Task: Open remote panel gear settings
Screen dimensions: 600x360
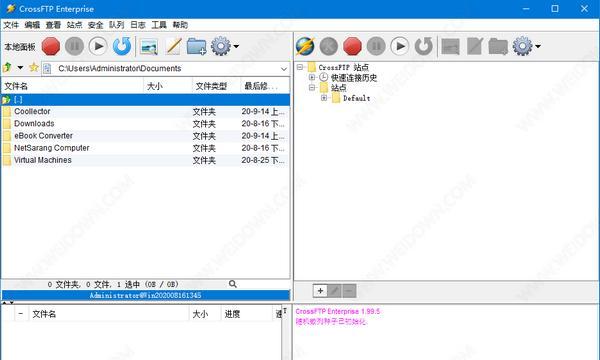Action: [522, 46]
